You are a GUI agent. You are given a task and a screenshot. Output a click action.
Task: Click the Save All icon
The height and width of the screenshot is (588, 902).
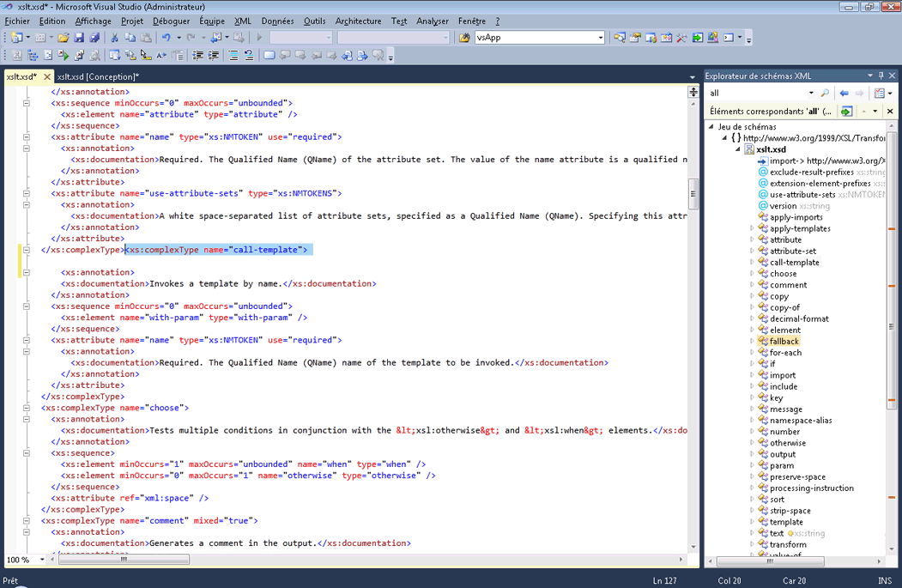click(x=94, y=38)
